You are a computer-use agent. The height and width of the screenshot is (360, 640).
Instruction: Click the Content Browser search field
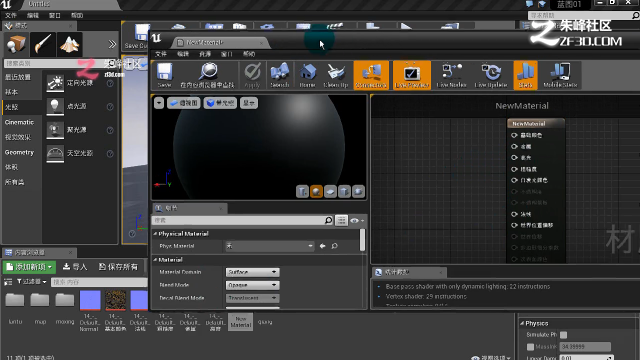click(99, 282)
